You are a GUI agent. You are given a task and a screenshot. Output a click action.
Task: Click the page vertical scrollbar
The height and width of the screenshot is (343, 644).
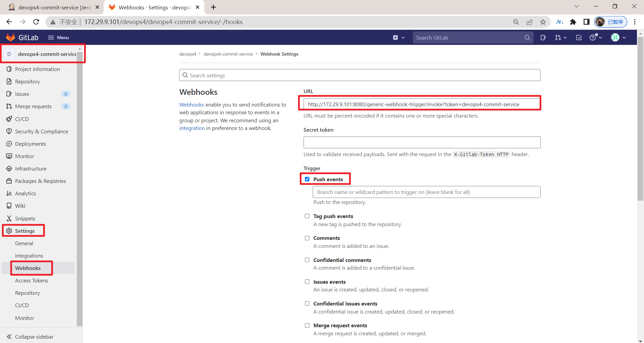point(640,119)
